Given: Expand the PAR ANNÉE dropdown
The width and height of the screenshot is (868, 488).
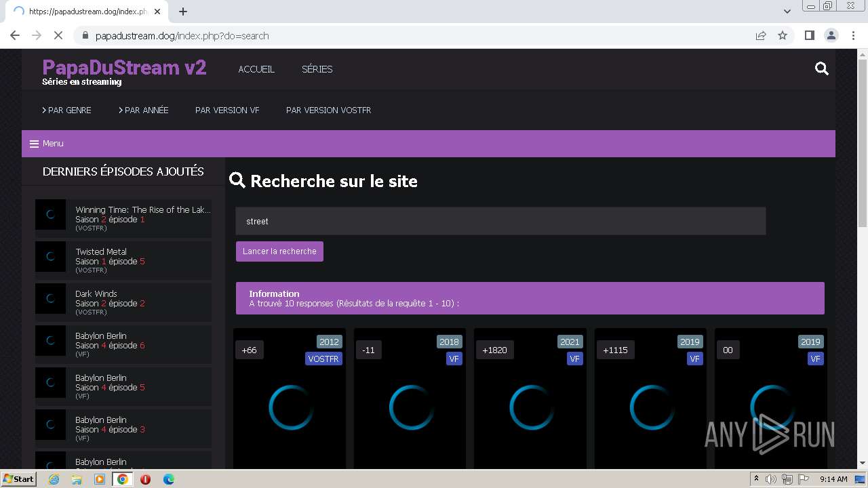Looking at the screenshot, I should [x=144, y=110].
